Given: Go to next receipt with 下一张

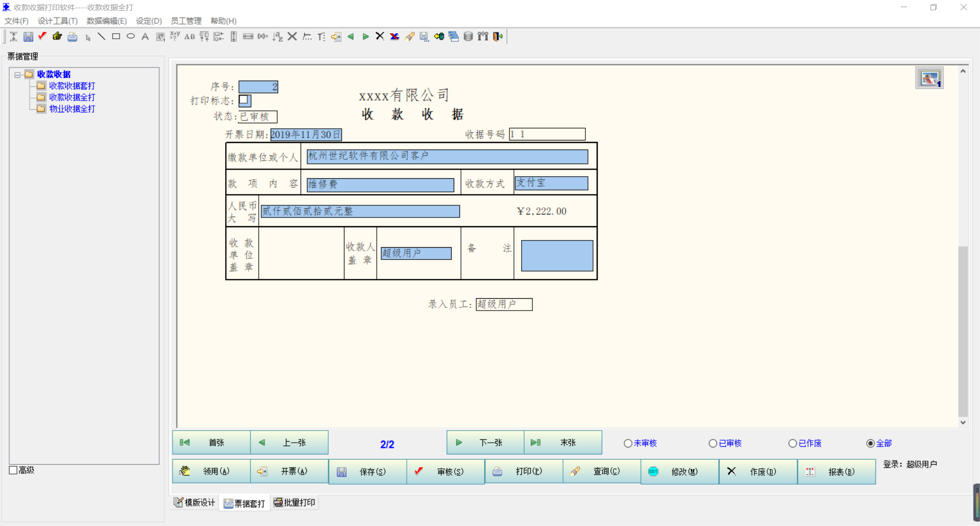Looking at the screenshot, I should (485, 442).
